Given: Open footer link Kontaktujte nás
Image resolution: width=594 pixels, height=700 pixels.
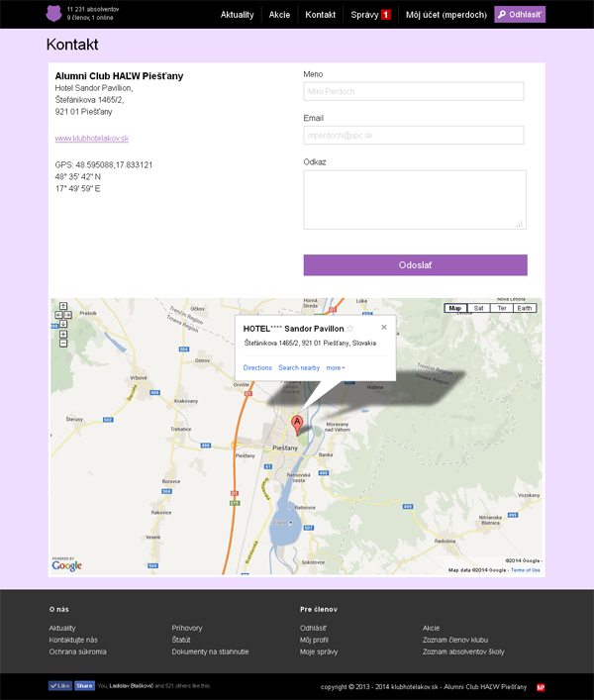Looking at the screenshot, I should tap(73, 641).
